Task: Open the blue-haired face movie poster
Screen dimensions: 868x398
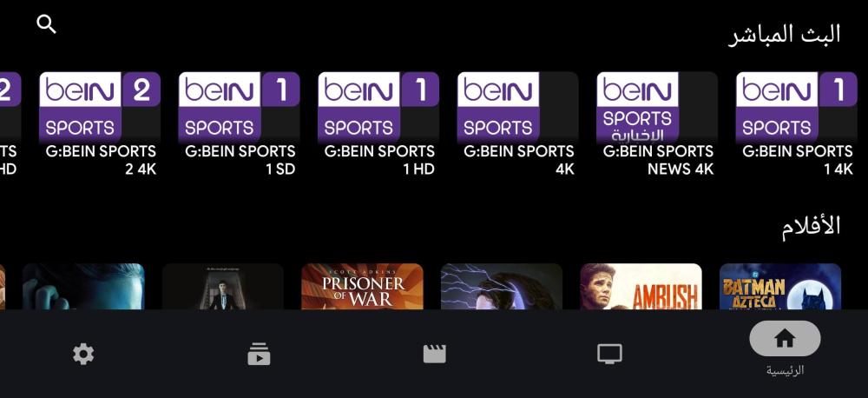Action: coord(83,287)
